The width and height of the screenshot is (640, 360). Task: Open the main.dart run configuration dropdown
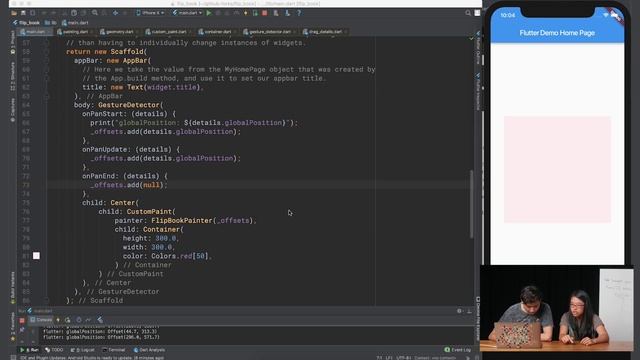pos(187,13)
